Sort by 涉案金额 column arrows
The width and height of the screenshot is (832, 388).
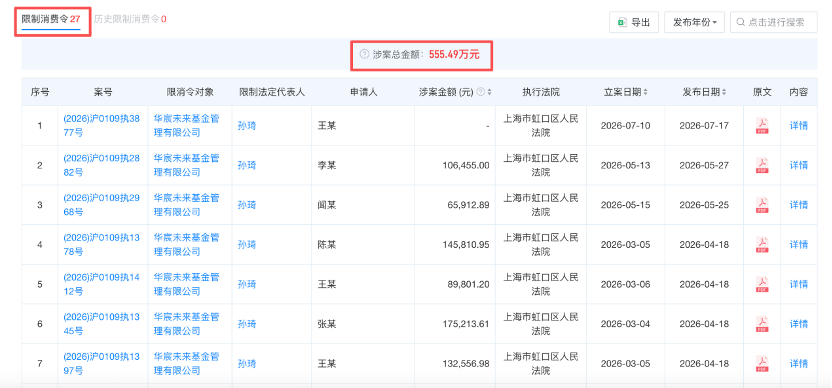[x=489, y=92]
